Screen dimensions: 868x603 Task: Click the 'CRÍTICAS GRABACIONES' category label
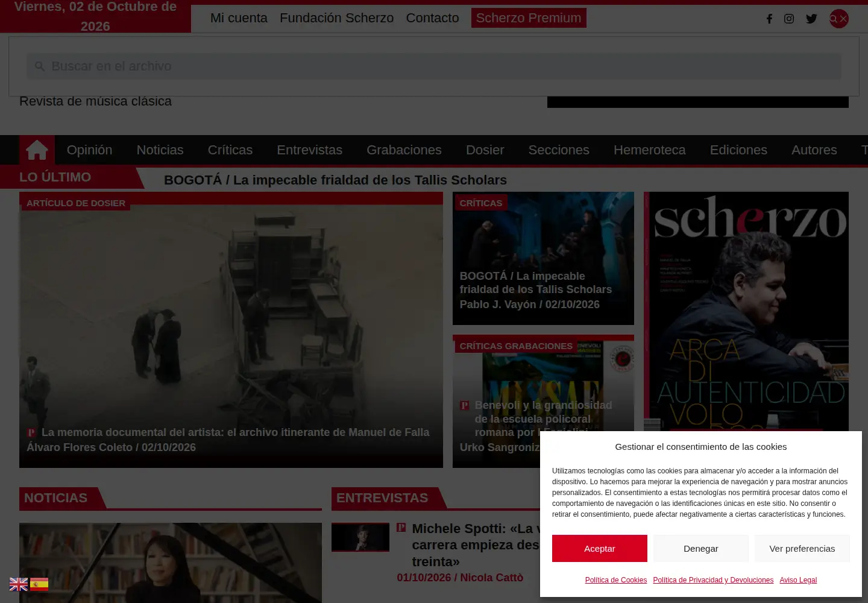[516, 346]
